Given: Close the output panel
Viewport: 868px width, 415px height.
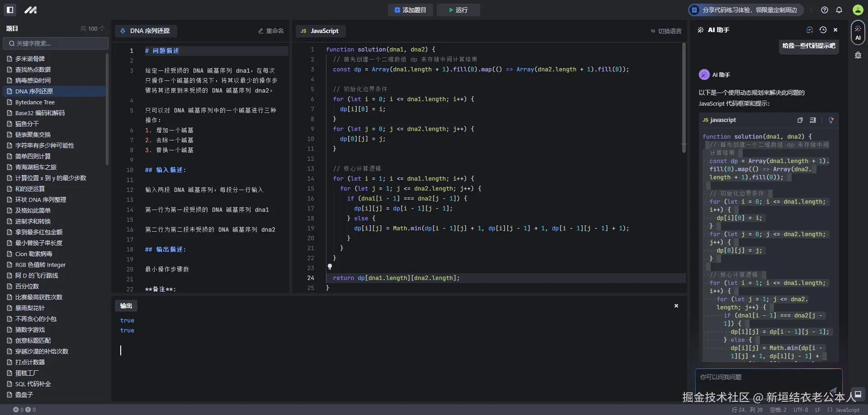Looking at the screenshot, I should [676, 306].
